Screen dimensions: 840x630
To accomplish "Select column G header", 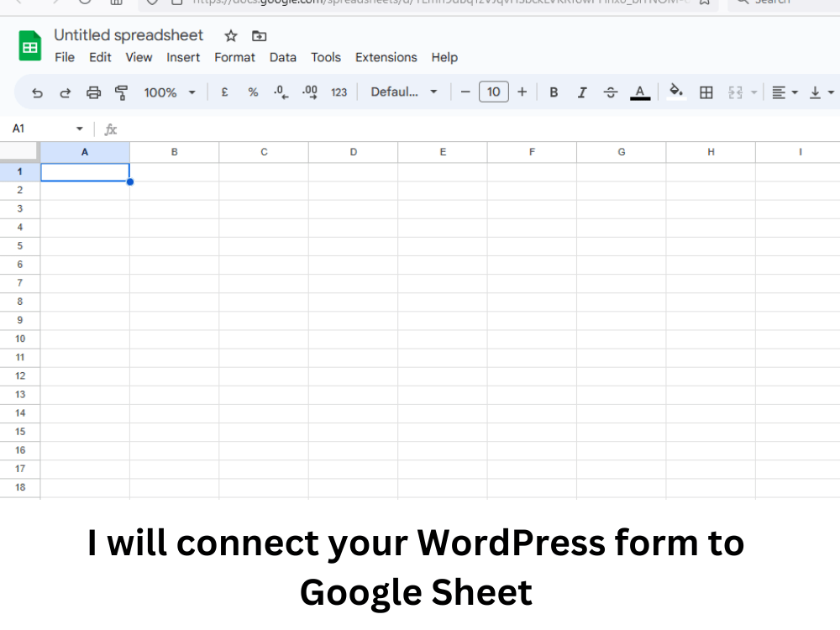I will click(x=622, y=152).
